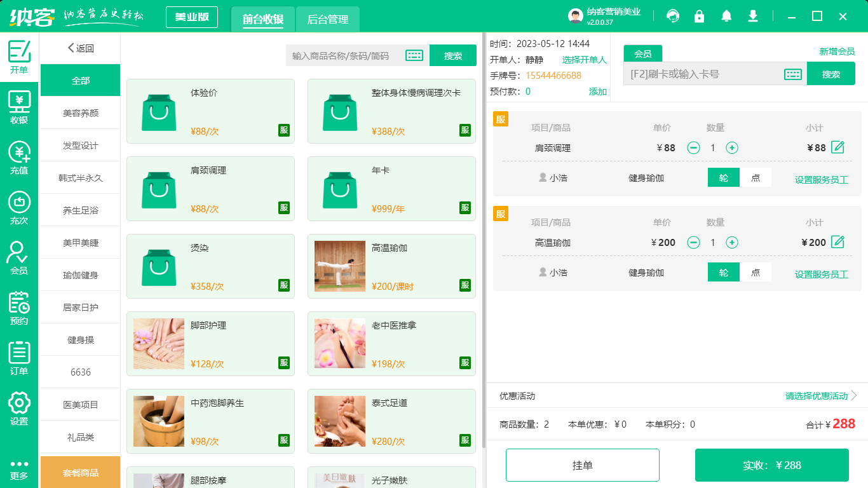Switch to the 后台管理 tab
Screen dimensions: 868x488
[327, 19]
